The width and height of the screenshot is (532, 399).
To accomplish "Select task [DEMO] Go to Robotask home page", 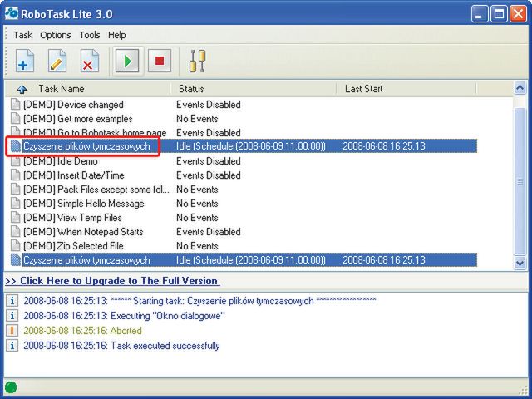I will tap(95, 133).
